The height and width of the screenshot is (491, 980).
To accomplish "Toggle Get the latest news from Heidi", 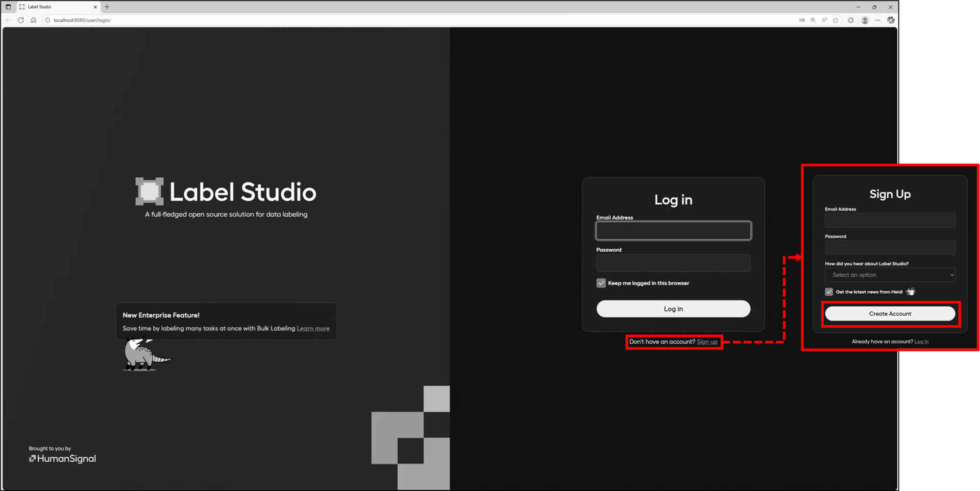I will [829, 291].
